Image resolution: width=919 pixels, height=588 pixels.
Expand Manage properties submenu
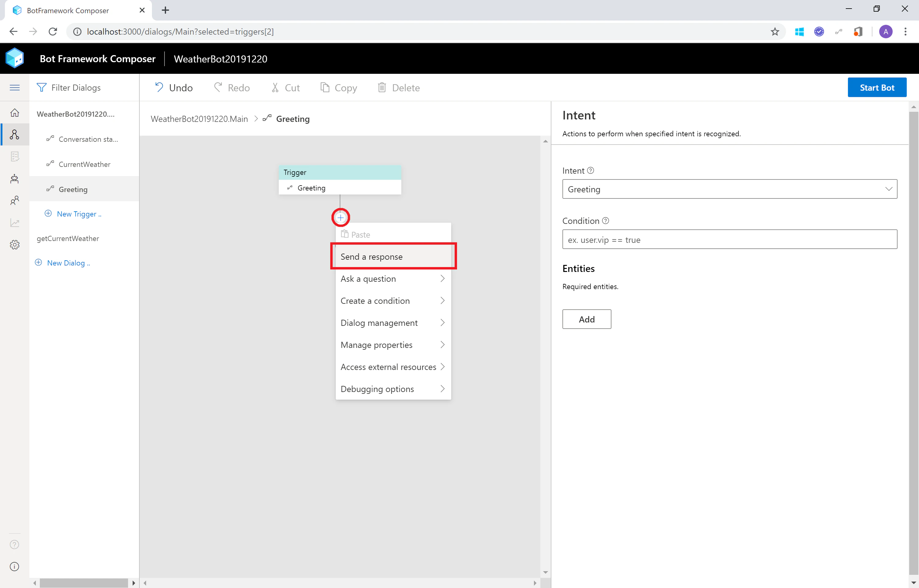(393, 345)
